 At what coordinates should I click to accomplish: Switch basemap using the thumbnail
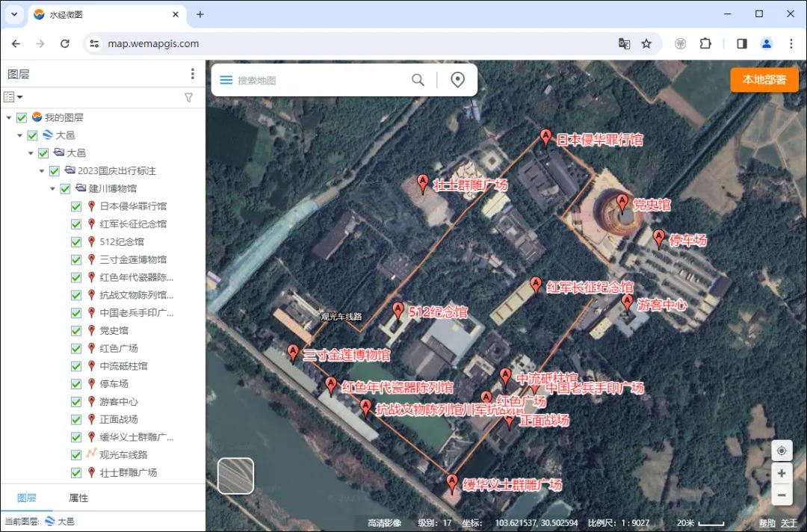(x=235, y=476)
